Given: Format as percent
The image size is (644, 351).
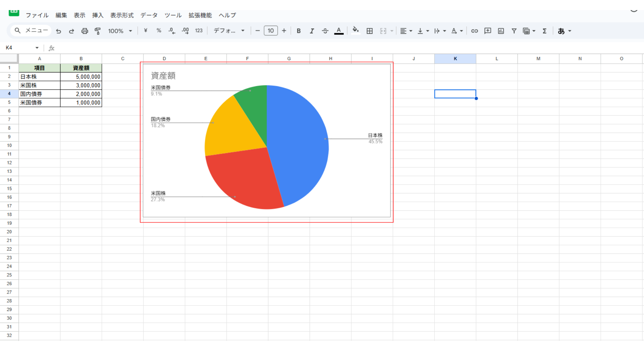Looking at the screenshot, I should (x=159, y=31).
